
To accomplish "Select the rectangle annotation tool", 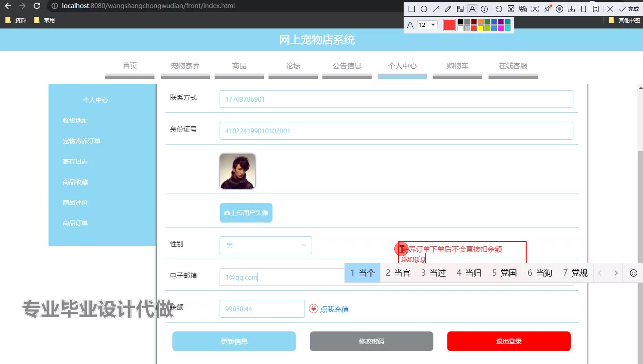I will click(412, 9).
